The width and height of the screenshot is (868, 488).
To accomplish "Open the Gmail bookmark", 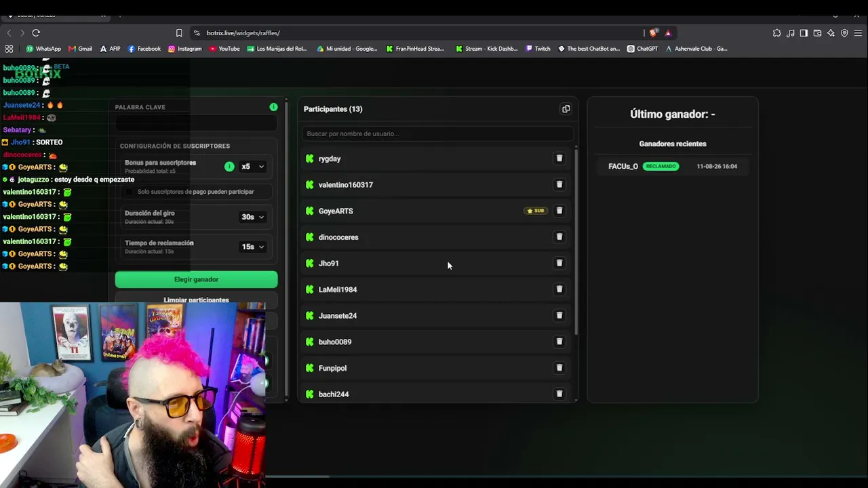I will click(80, 49).
